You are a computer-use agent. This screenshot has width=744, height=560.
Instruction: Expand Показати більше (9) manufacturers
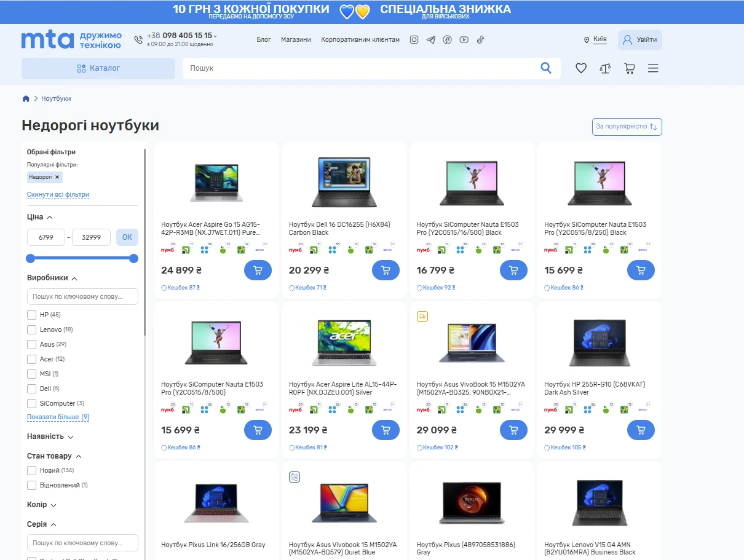tap(58, 417)
